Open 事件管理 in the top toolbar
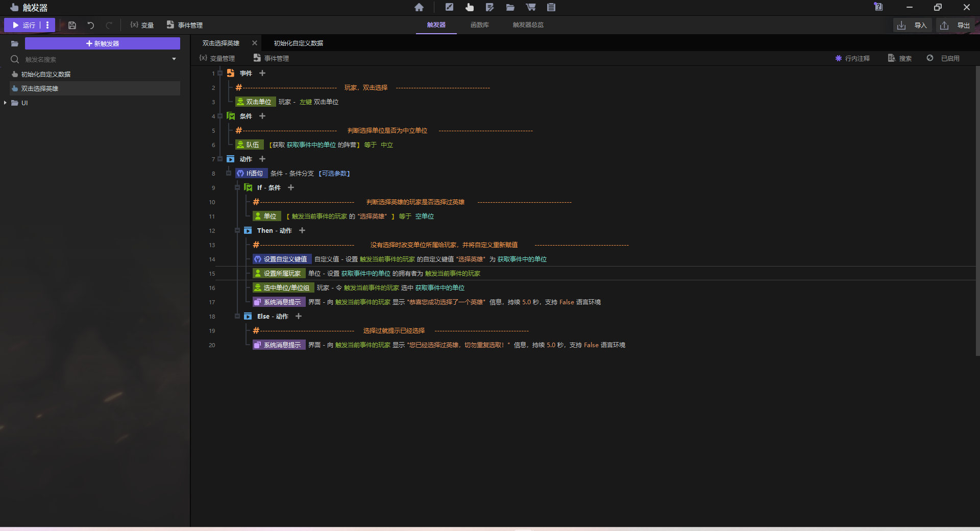The image size is (980, 531). click(185, 25)
